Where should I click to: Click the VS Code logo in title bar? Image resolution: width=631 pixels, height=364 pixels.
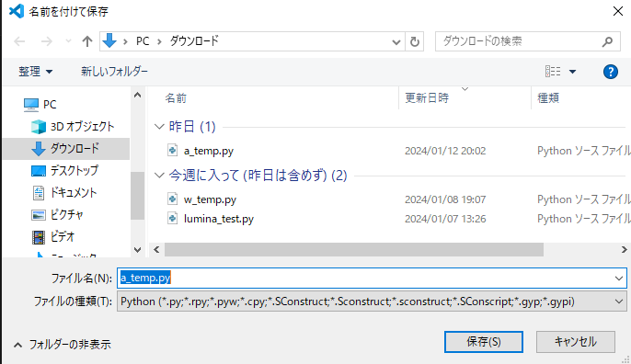tap(17, 11)
